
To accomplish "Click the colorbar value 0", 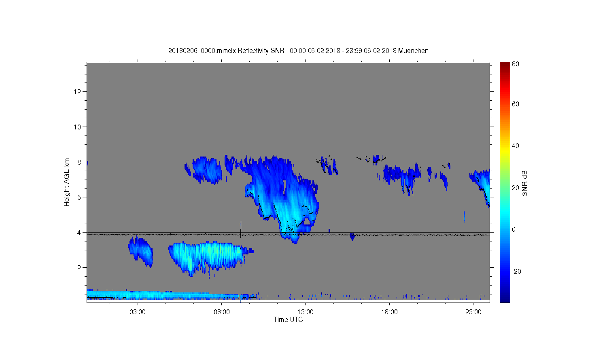I will click(x=514, y=229).
